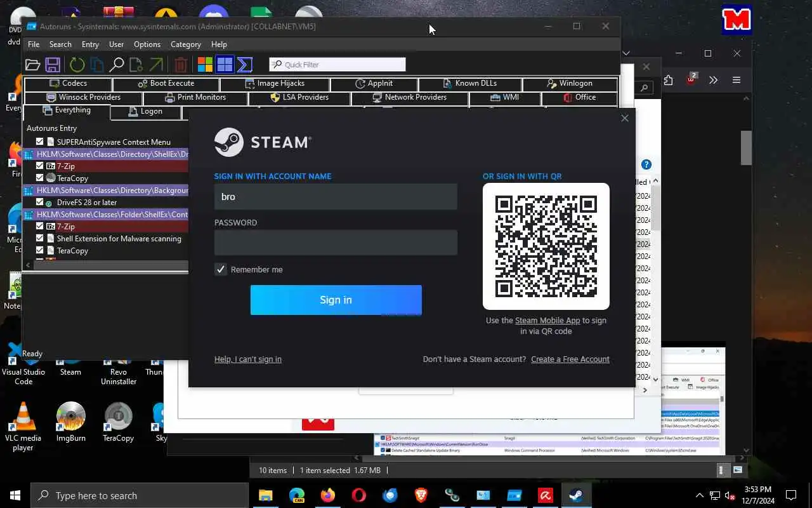
Task: Uncheck TeraCopy under Folder\ShellEx key
Action: 40,250
